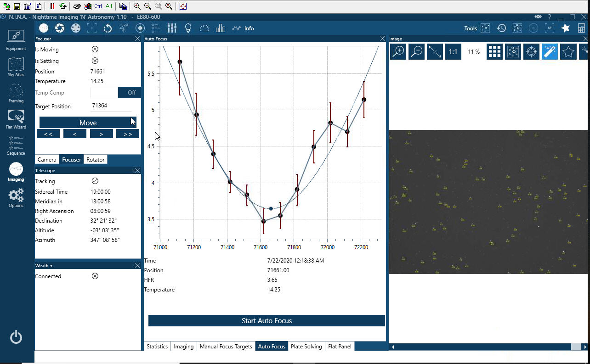The height and width of the screenshot is (364, 590).
Task: Switch to the Camera tab
Action: [47, 160]
